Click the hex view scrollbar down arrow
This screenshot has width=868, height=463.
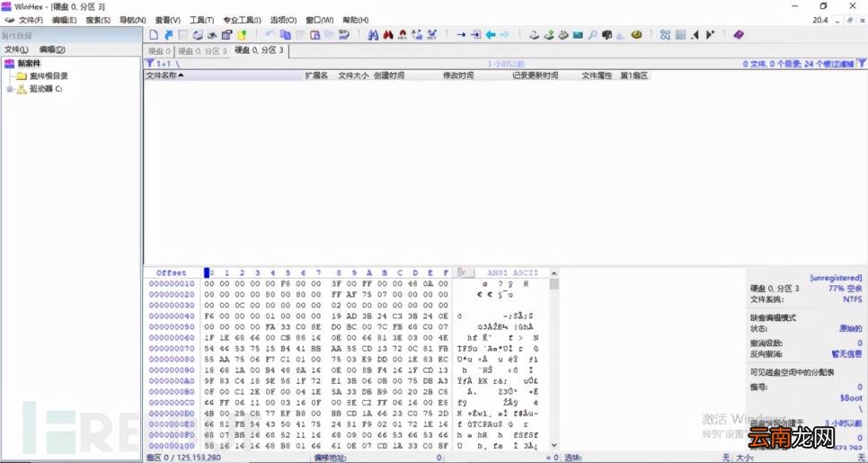pyautogui.click(x=554, y=445)
